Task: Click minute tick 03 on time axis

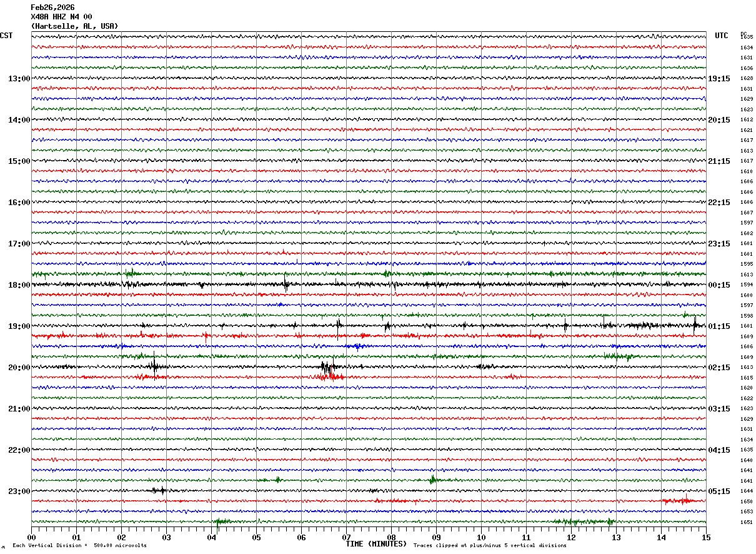Action: [166, 537]
